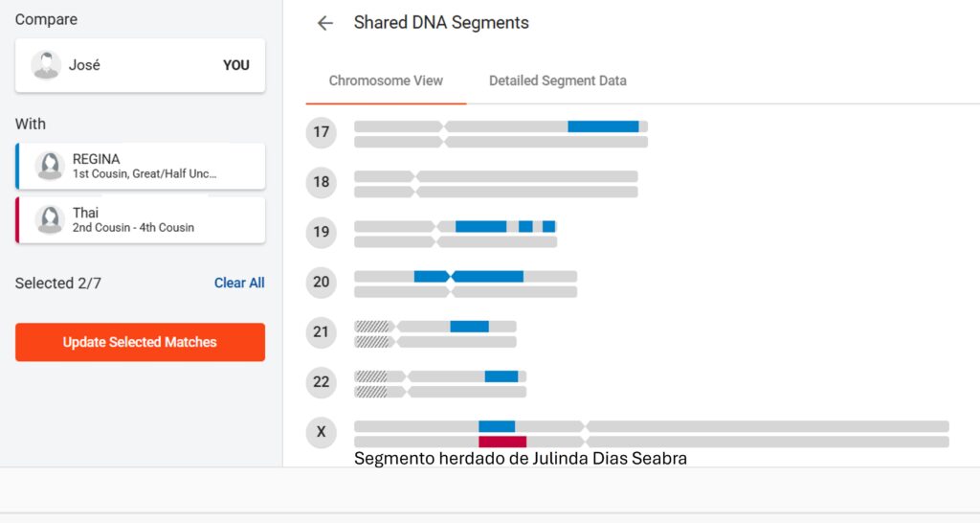Screen dimensions: 980x523
Task: Click José's profile avatar icon
Action: point(46,65)
